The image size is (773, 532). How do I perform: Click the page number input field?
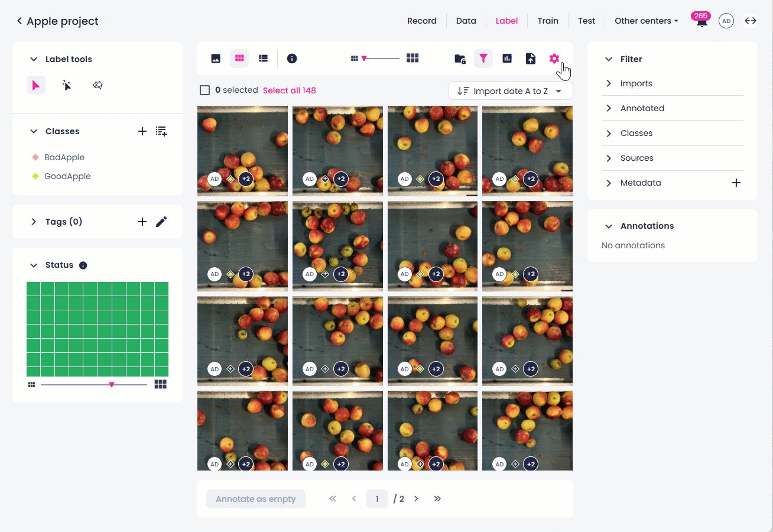(x=377, y=499)
